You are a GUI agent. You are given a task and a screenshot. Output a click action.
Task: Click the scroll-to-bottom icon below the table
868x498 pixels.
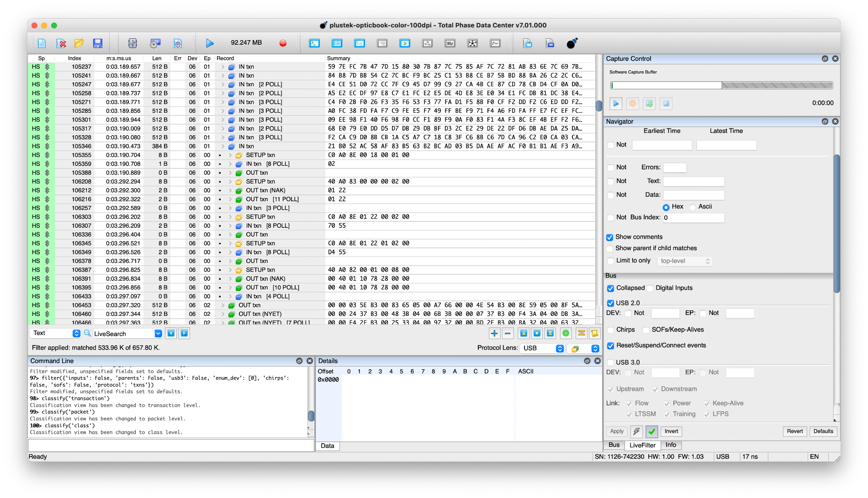point(550,334)
